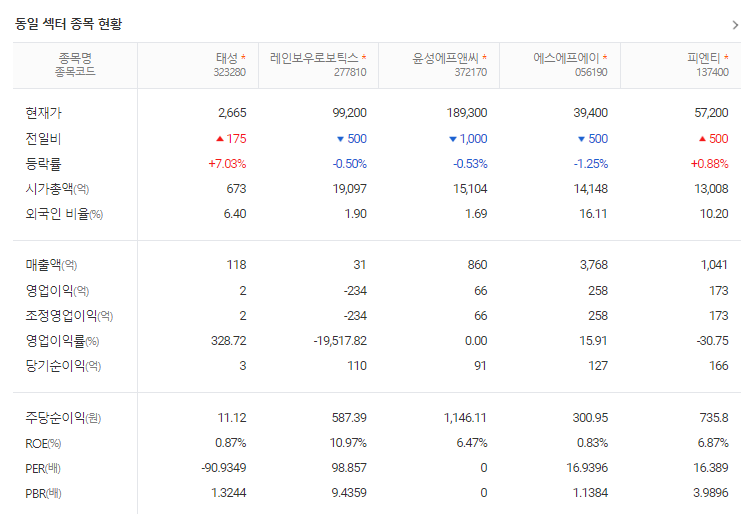Click current price 39,400
This screenshot has width=748, height=514.
point(591,113)
